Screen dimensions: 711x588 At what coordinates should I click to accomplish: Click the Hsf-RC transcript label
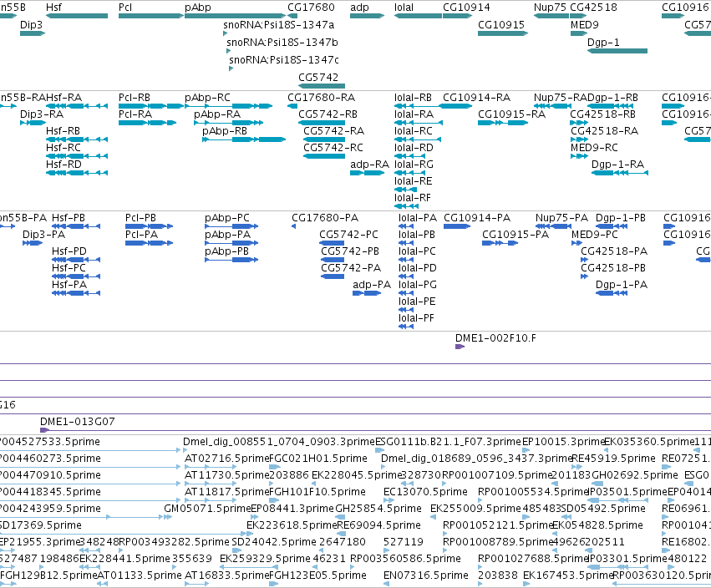pos(63,147)
